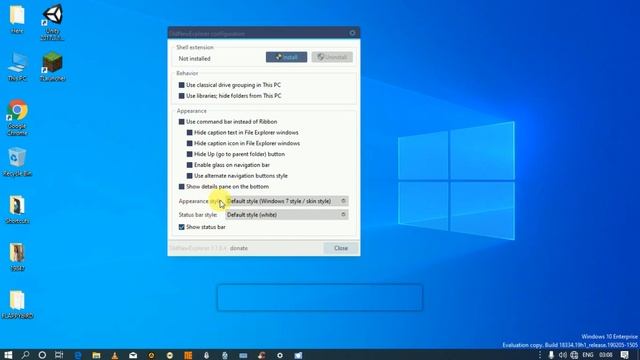Close the dialog with the Close button
The width and height of the screenshot is (640, 360).
point(341,248)
